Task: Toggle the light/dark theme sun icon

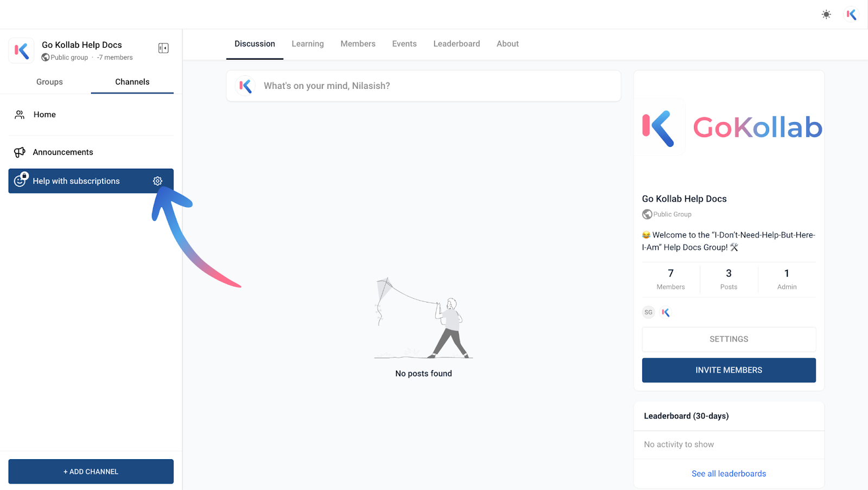Action: [826, 15]
